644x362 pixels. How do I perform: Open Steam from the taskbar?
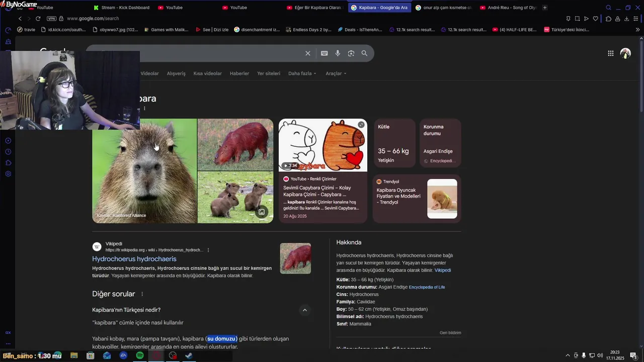pos(189,355)
